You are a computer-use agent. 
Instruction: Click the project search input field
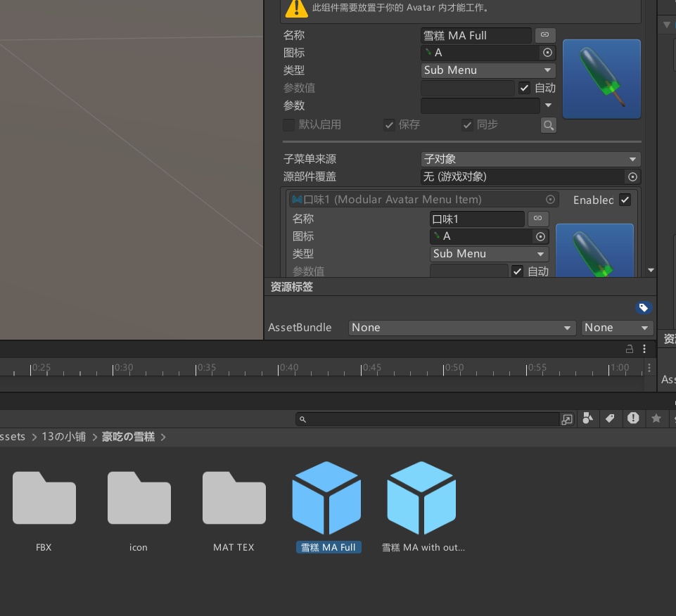point(427,419)
